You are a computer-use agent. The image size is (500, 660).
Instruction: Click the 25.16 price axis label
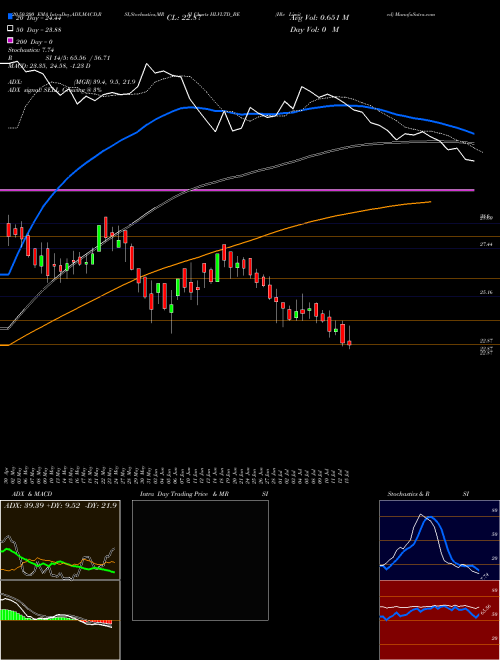click(x=486, y=292)
